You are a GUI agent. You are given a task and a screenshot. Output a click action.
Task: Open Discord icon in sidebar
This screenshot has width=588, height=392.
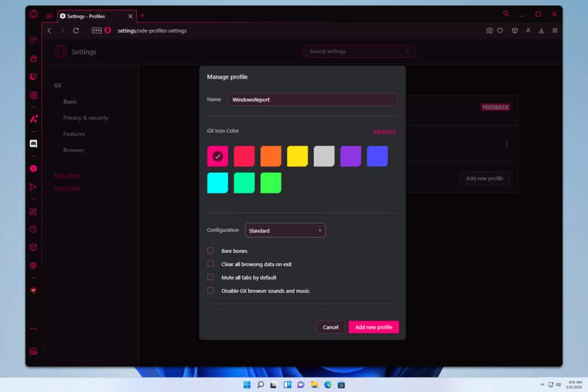33,143
